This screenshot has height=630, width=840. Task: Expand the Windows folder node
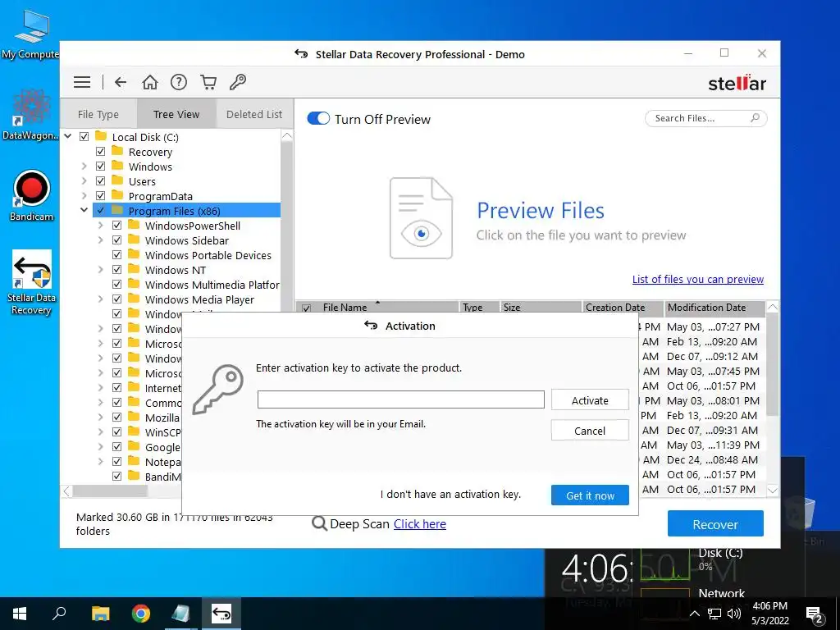coord(84,166)
